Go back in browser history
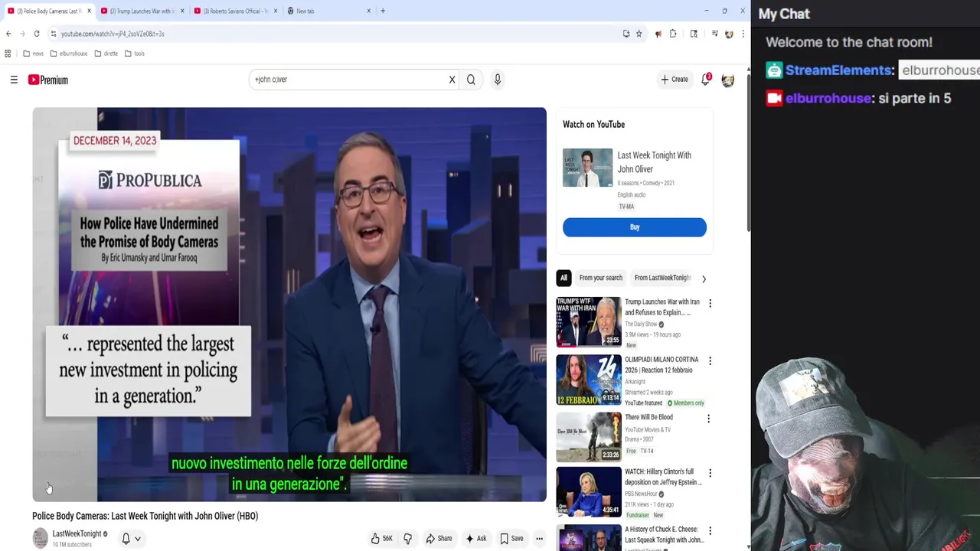 point(8,34)
